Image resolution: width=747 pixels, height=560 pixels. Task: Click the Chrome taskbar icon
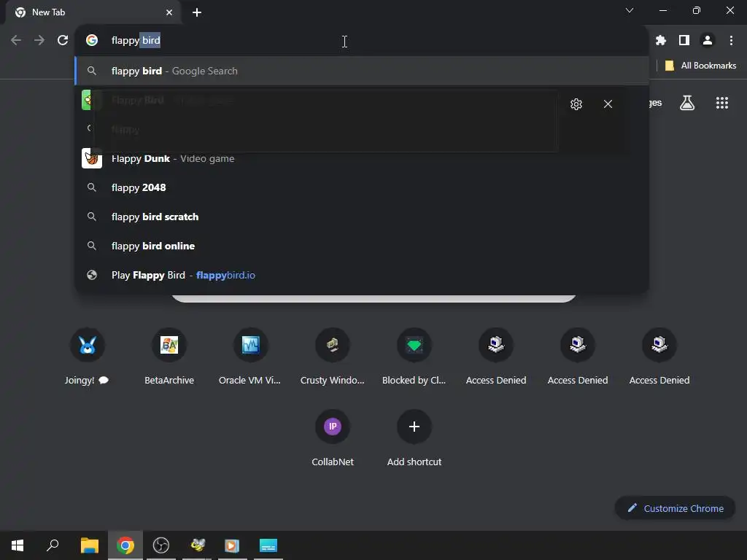[125, 545]
